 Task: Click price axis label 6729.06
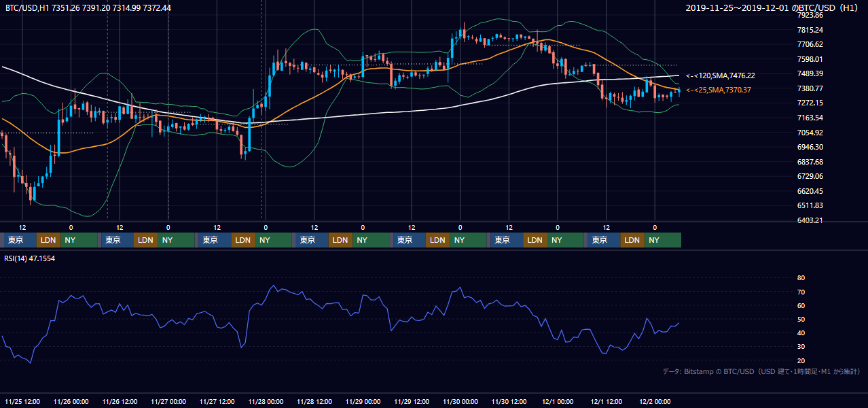(x=810, y=176)
